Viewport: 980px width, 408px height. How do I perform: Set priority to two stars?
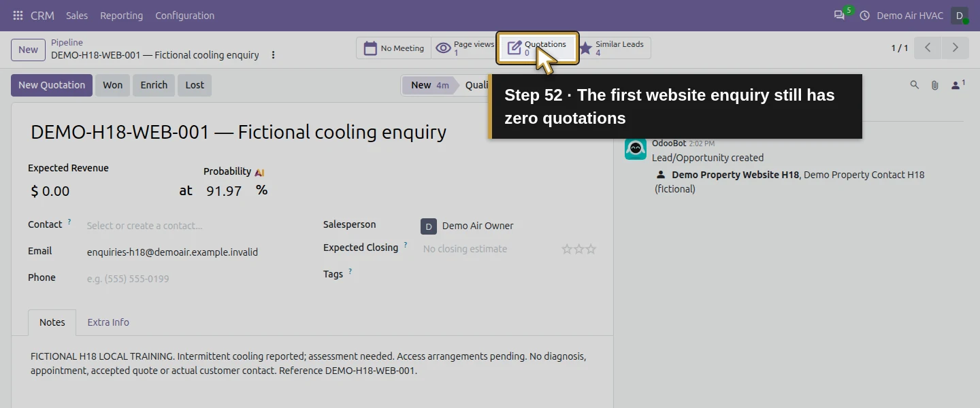point(578,249)
